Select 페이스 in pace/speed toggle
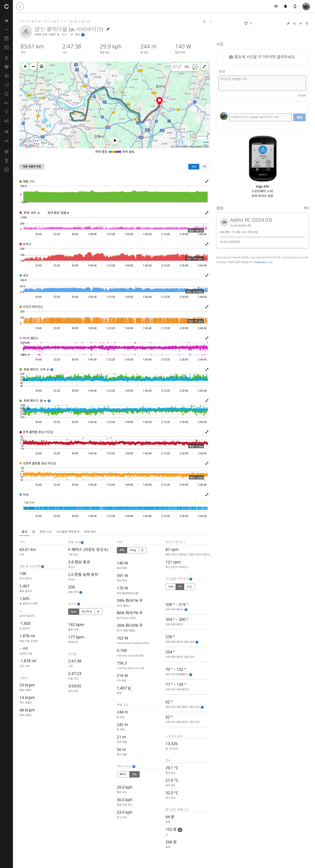Viewport: 315px width, 868px height. 123,774
